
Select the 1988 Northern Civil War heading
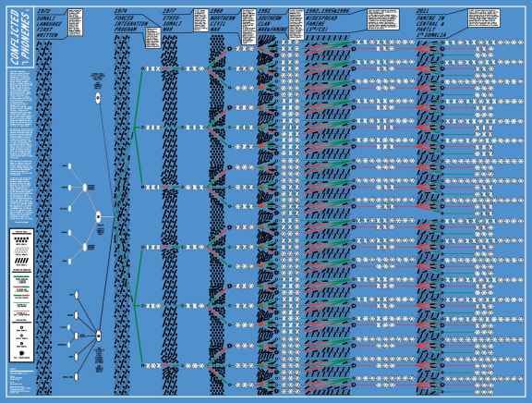click(x=223, y=20)
